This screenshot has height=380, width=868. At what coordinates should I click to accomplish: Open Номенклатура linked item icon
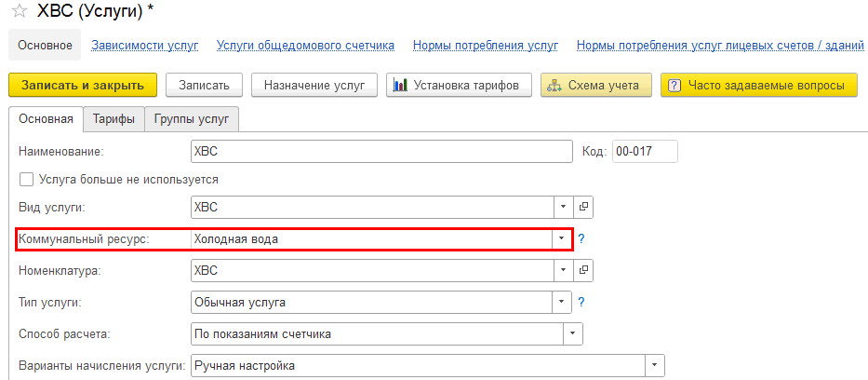click(584, 270)
